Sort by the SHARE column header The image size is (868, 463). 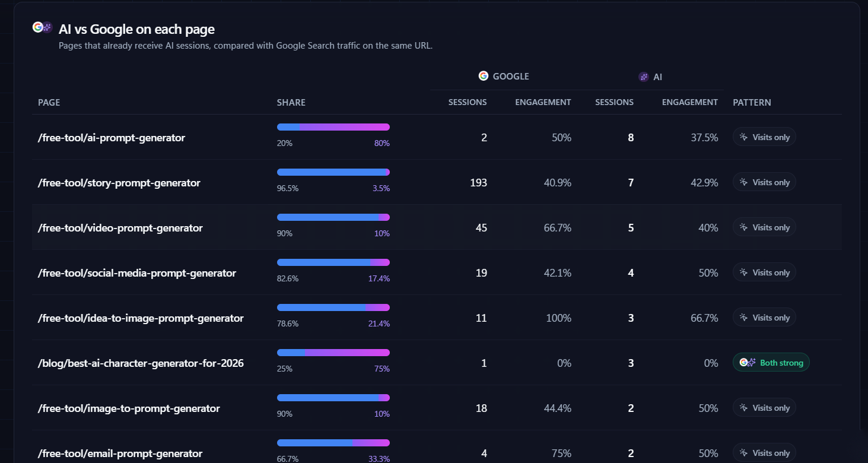tap(291, 103)
